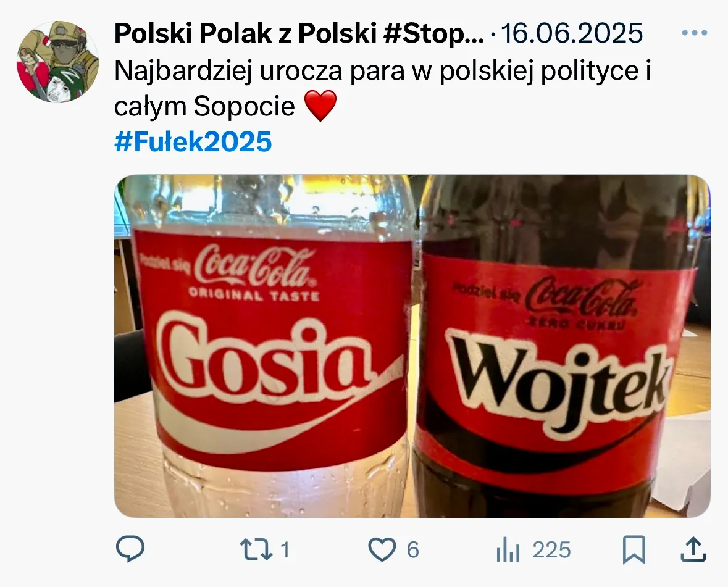This screenshot has width=728, height=587.
Task: Open the views bar chart icon
Action: 508,549
